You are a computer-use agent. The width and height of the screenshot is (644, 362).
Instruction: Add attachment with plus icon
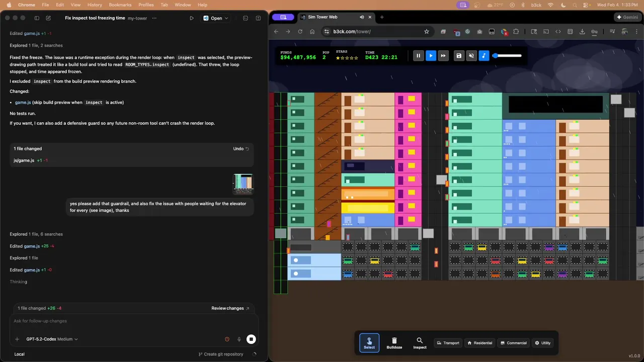pyautogui.click(x=17, y=339)
